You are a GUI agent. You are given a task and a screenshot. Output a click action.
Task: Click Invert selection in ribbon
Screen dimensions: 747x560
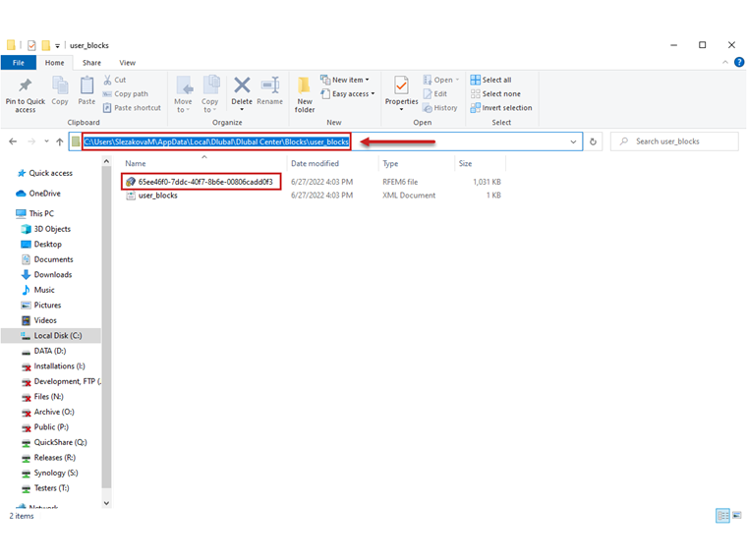tap(501, 108)
